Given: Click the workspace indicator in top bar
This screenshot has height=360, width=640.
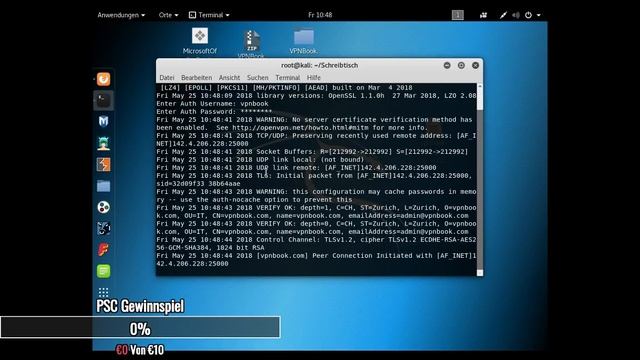Looking at the screenshot, I should (x=458, y=15).
